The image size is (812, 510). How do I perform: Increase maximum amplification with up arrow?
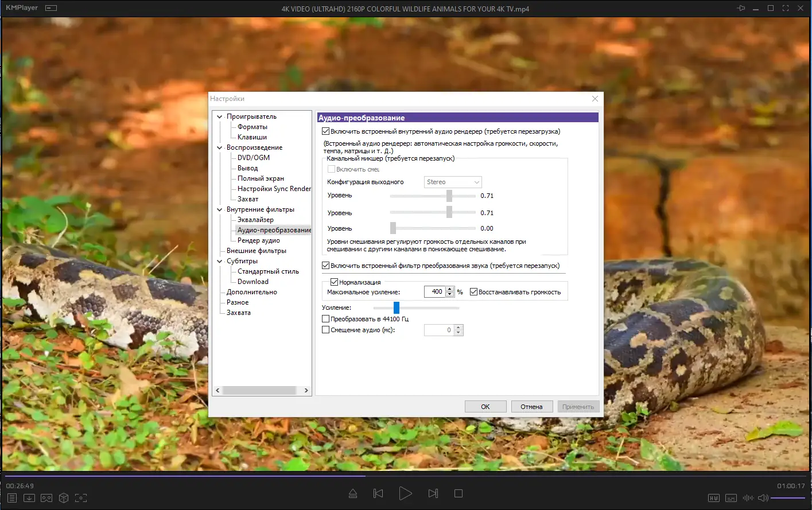click(450, 289)
